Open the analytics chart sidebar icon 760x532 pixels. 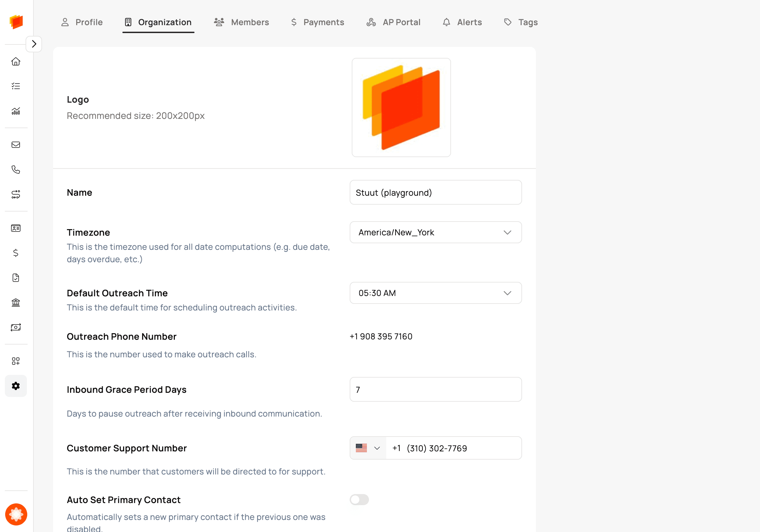coord(16,111)
